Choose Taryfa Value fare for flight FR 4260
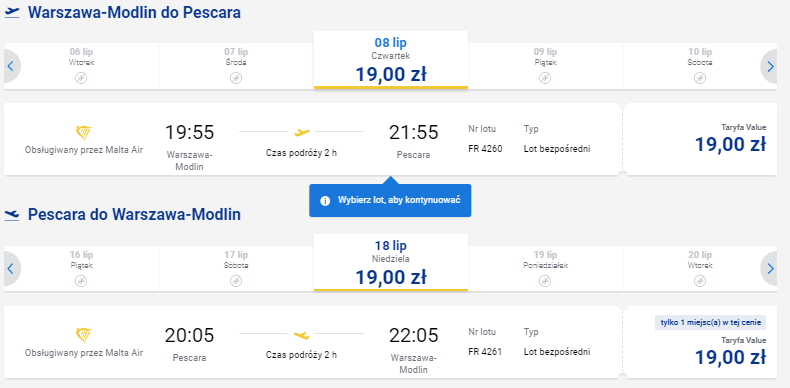The image size is (790, 388). 700,139
